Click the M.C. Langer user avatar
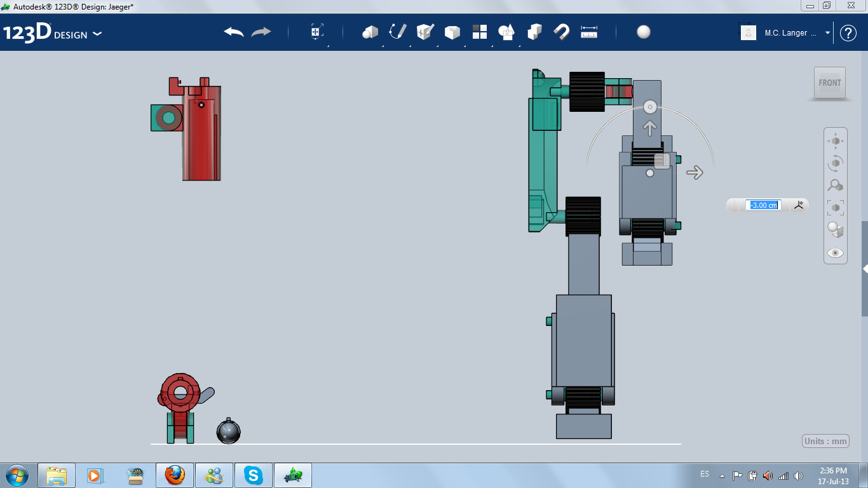Viewport: 868px width, 488px height. coord(749,32)
